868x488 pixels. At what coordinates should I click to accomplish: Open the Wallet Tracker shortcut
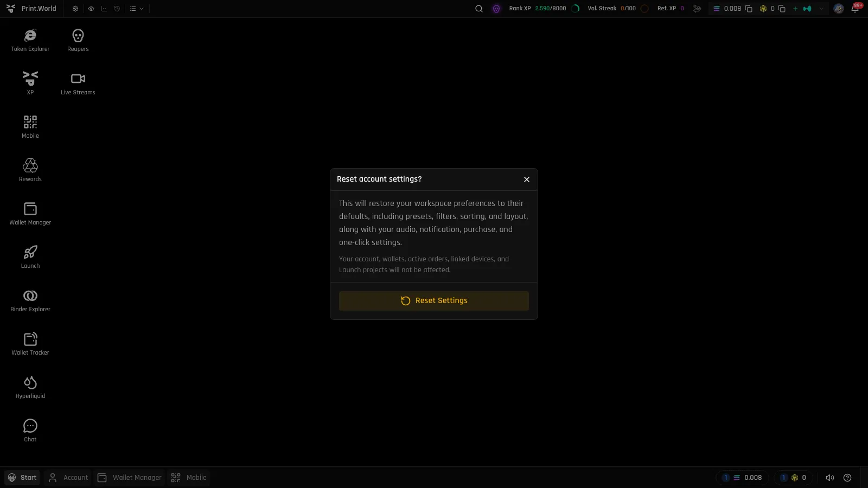(30, 344)
